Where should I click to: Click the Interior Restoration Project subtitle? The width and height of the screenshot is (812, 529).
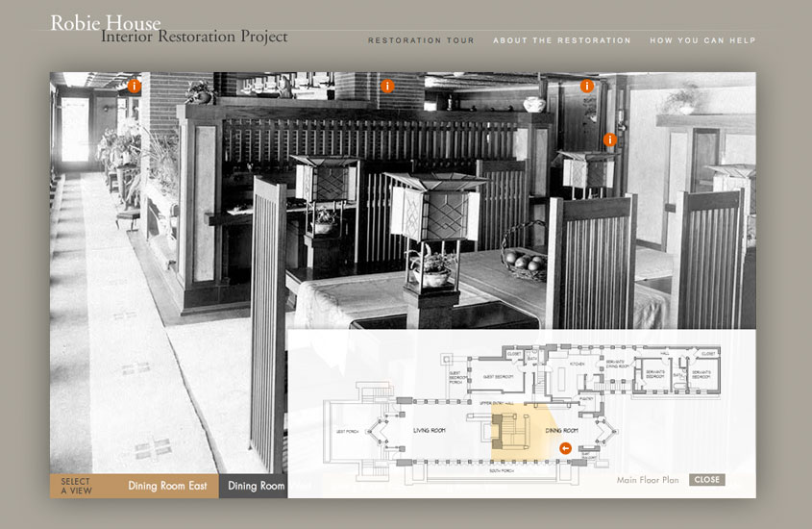click(x=194, y=37)
